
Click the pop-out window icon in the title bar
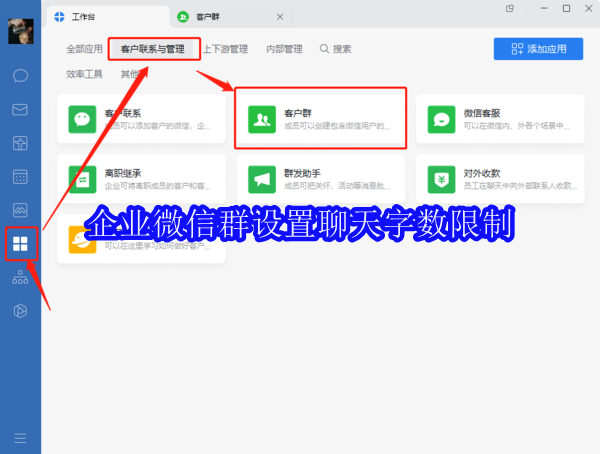(510, 8)
